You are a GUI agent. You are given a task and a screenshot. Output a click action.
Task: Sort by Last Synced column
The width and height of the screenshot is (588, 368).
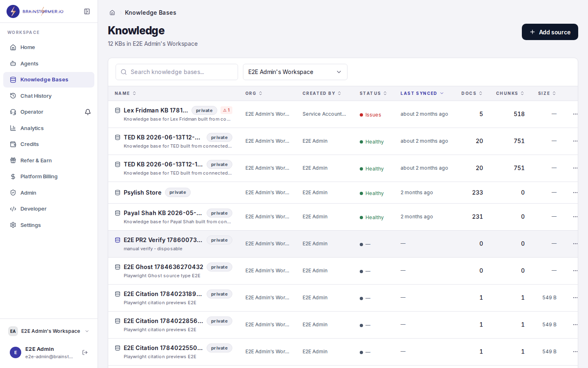[422, 93]
